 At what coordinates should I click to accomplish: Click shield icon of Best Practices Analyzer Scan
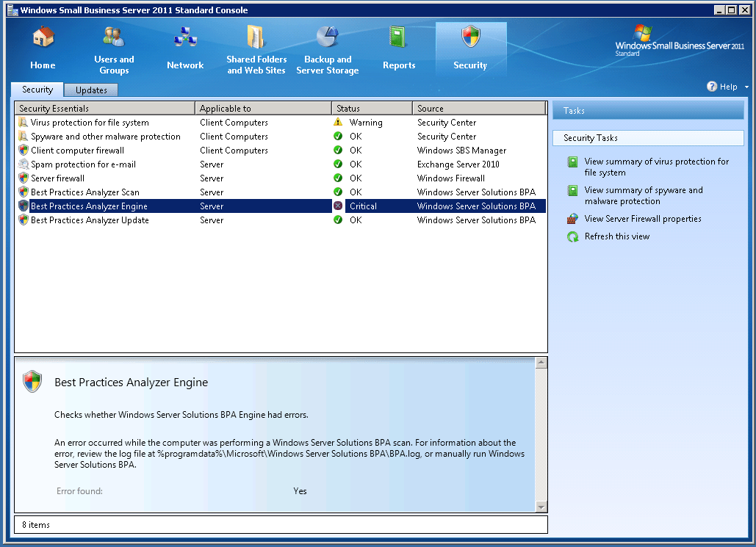pos(24,192)
